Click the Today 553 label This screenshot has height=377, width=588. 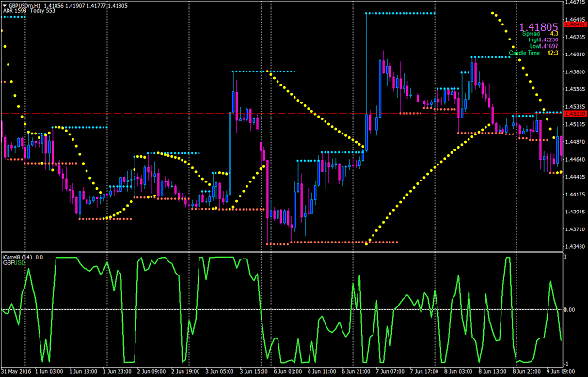pos(42,11)
